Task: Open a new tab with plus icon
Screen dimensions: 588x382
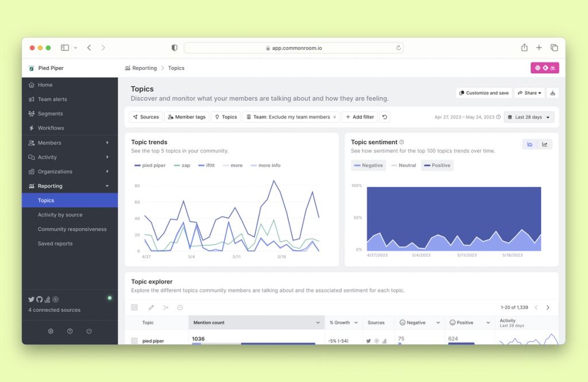Action: pos(539,48)
